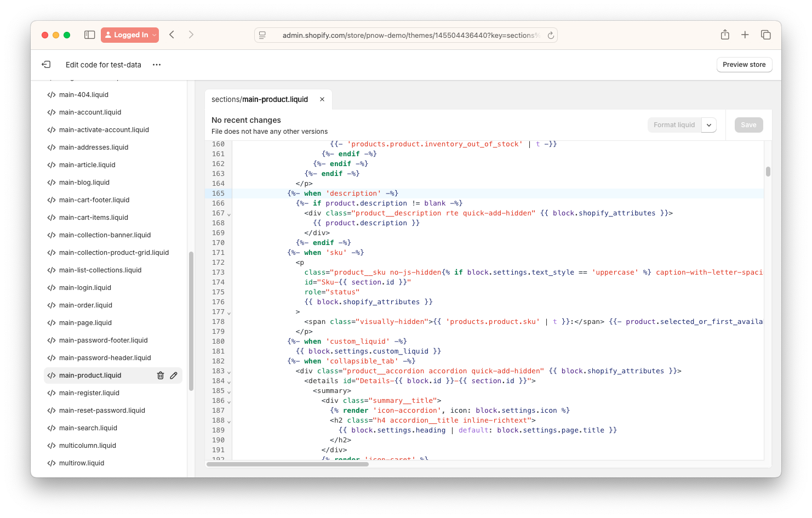Open the share menu in browser toolbar
812x518 pixels.
(x=725, y=35)
